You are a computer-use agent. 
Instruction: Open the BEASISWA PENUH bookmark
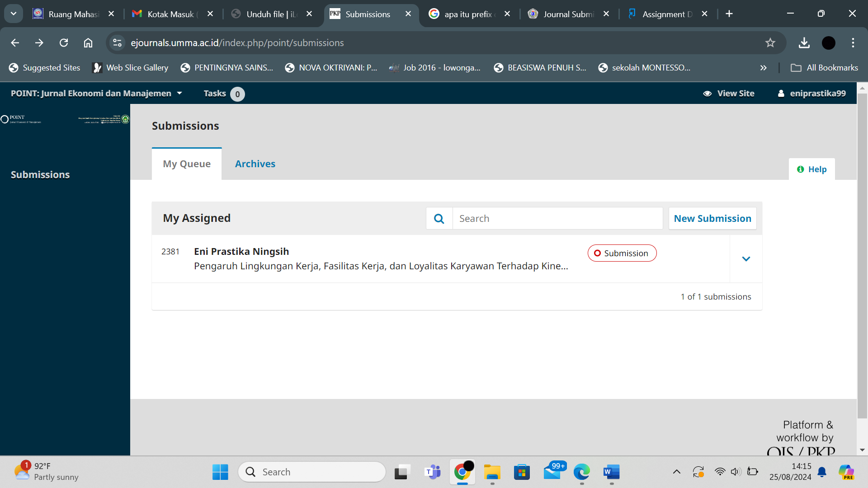click(540, 68)
